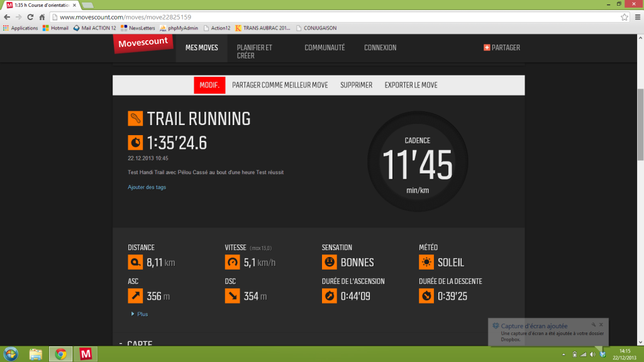Click the SOLEIL weather value
This screenshot has height=362, width=644.
point(451,263)
